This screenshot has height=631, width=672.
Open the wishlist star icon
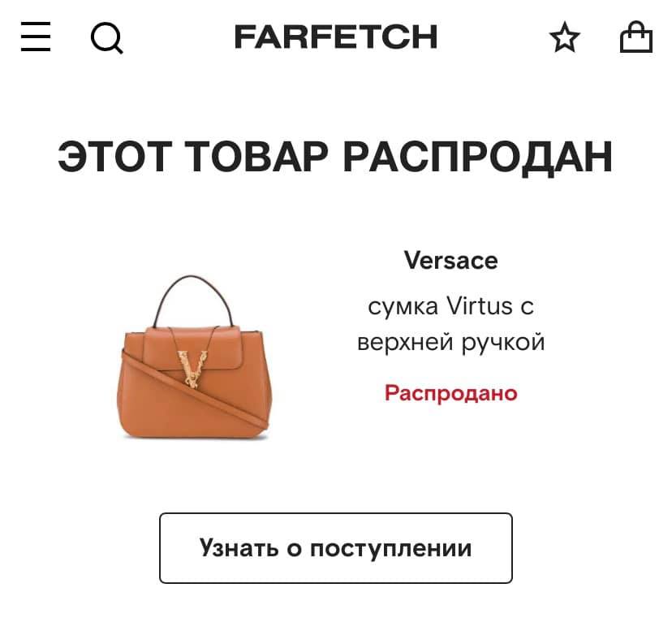564,37
